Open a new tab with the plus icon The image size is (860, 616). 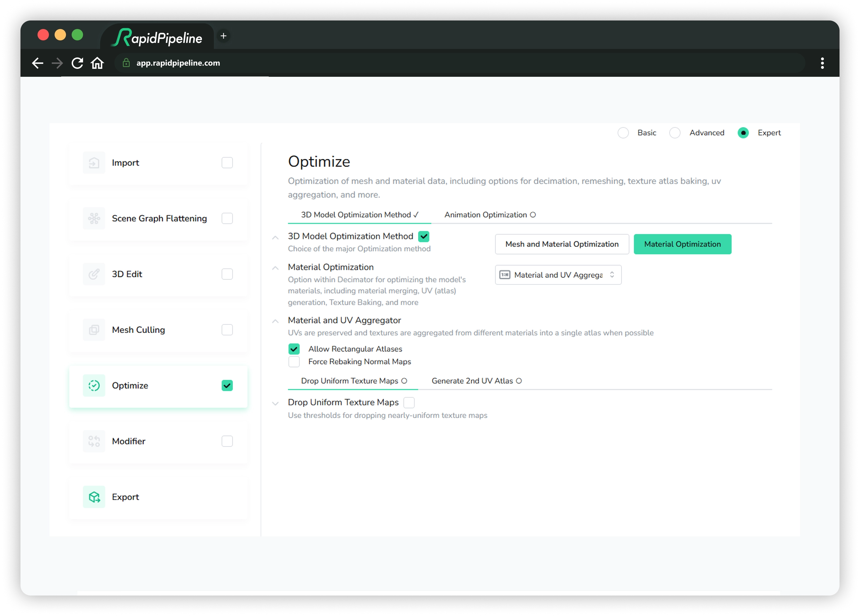pos(224,36)
